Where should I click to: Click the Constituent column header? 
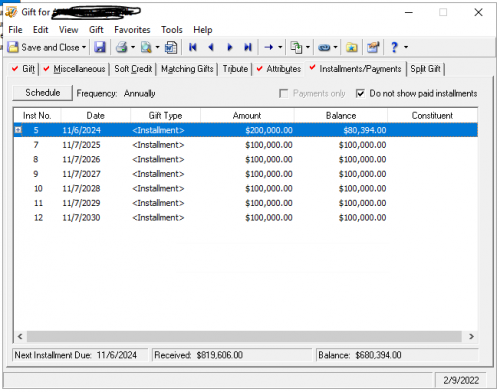pyautogui.click(x=432, y=116)
